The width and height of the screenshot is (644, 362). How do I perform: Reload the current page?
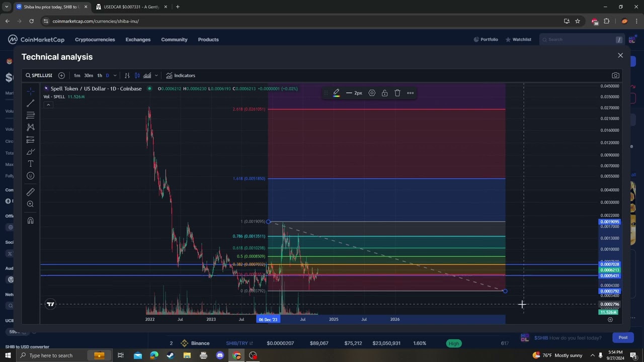[x=31, y=21]
